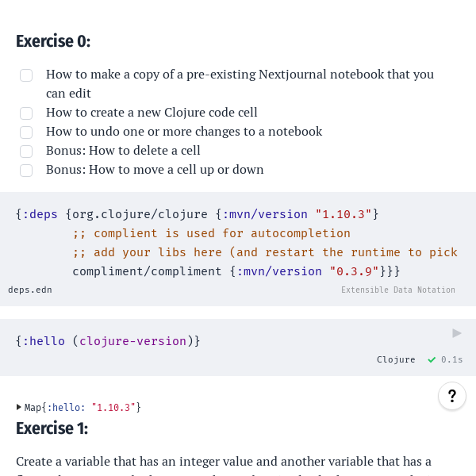Click the deps.edn file name label
The image size is (476, 476).
pos(30,290)
